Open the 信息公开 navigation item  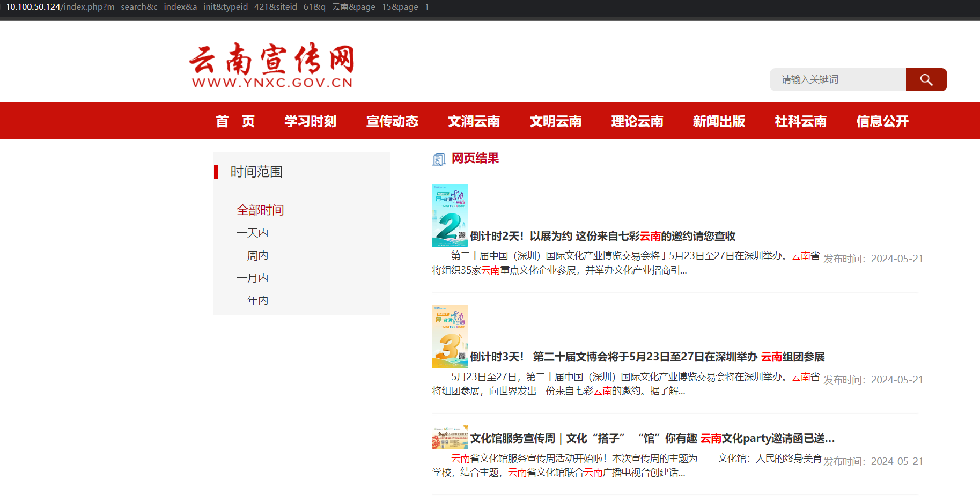tap(882, 121)
